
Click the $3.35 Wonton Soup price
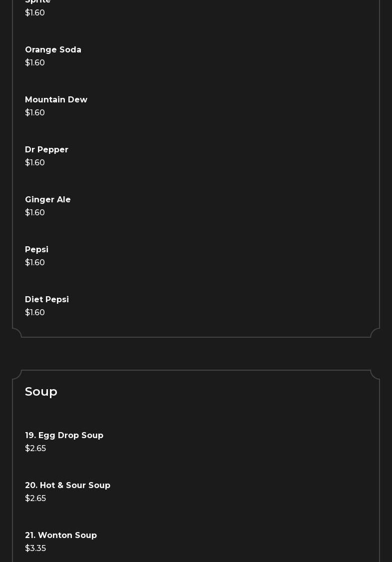click(35, 549)
